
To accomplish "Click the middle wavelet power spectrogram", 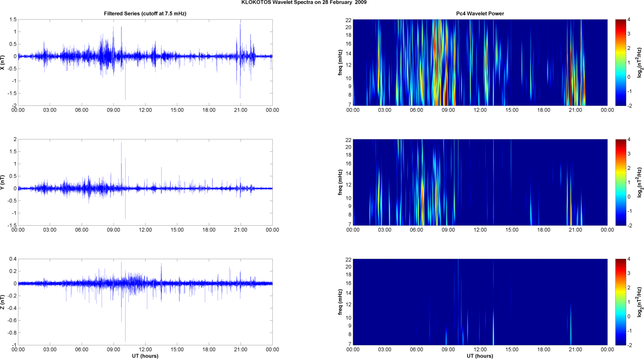I will (480, 182).
